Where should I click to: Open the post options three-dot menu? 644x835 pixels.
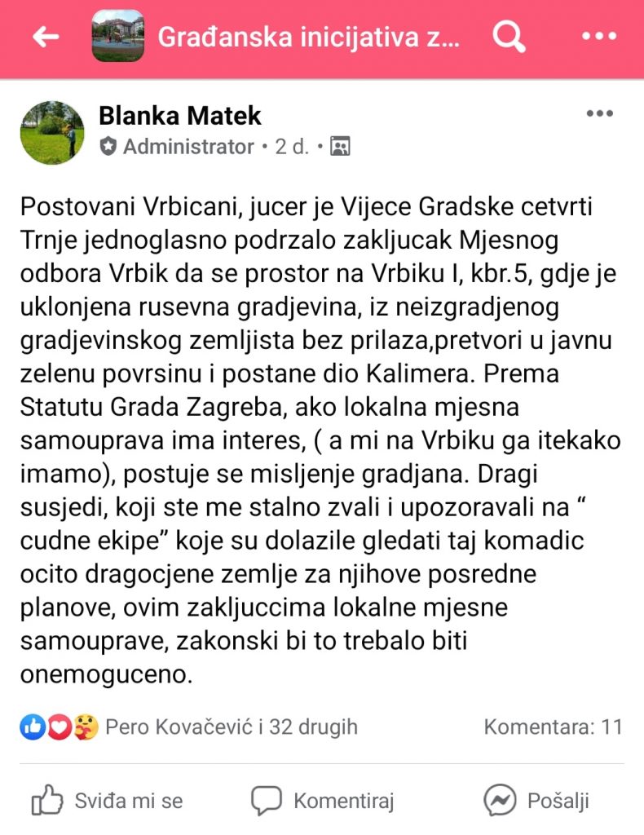[599, 113]
